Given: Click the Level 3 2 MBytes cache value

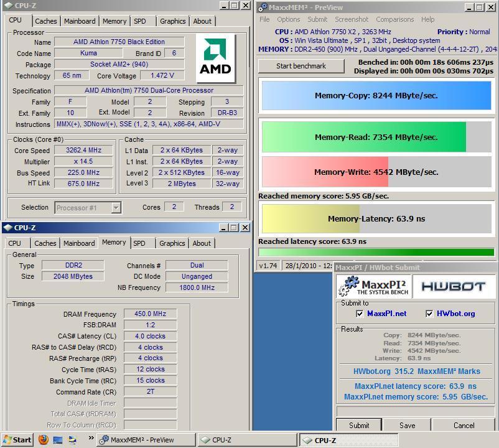Looking at the screenshot, I should (182, 184).
